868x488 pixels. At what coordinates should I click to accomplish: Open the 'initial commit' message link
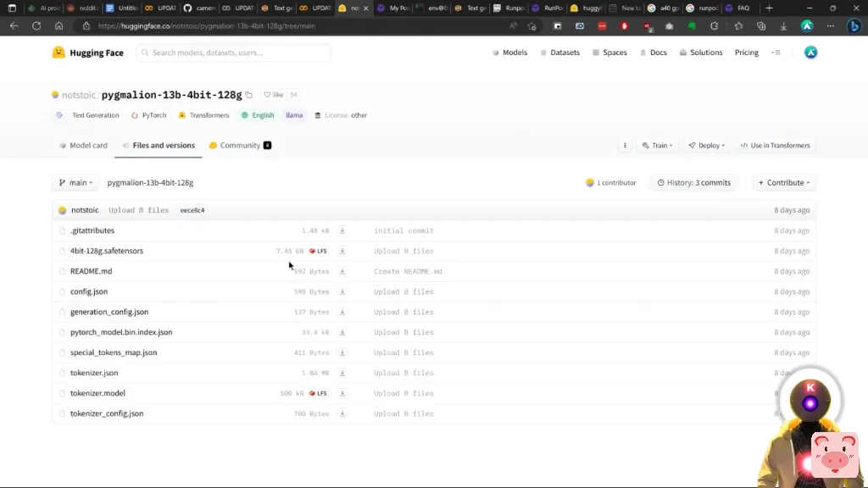coord(403,230)
